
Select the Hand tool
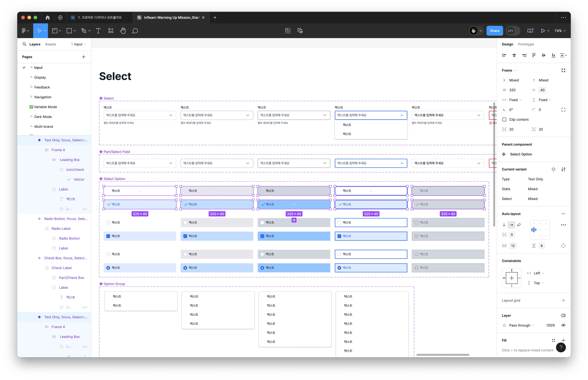click(x=123, y=31)
